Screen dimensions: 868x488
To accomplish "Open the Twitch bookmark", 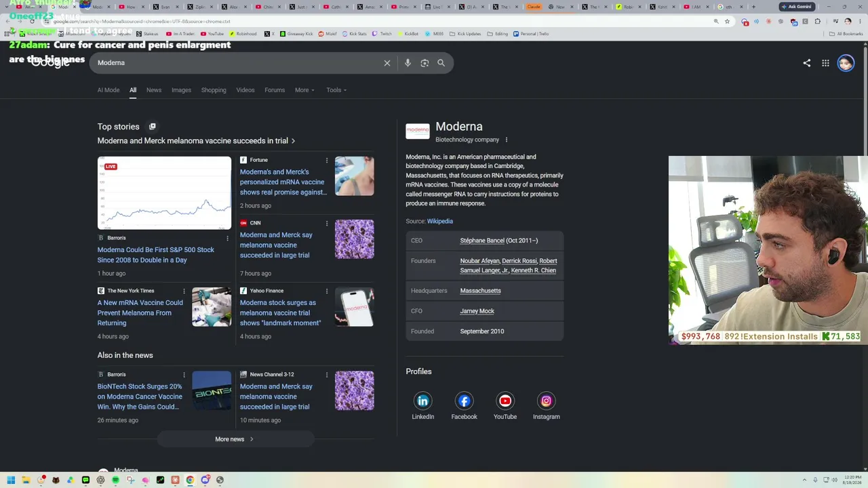I will (382, 34).
